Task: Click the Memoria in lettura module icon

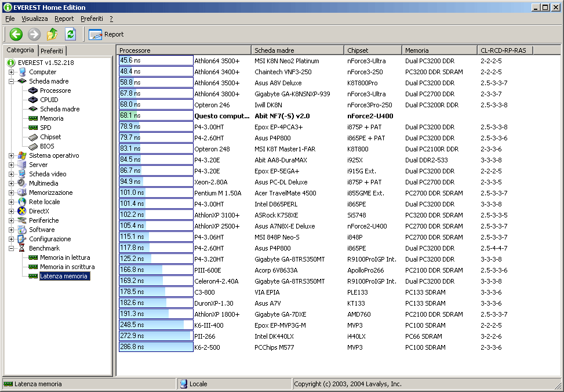Action: [x=33, y=257]
